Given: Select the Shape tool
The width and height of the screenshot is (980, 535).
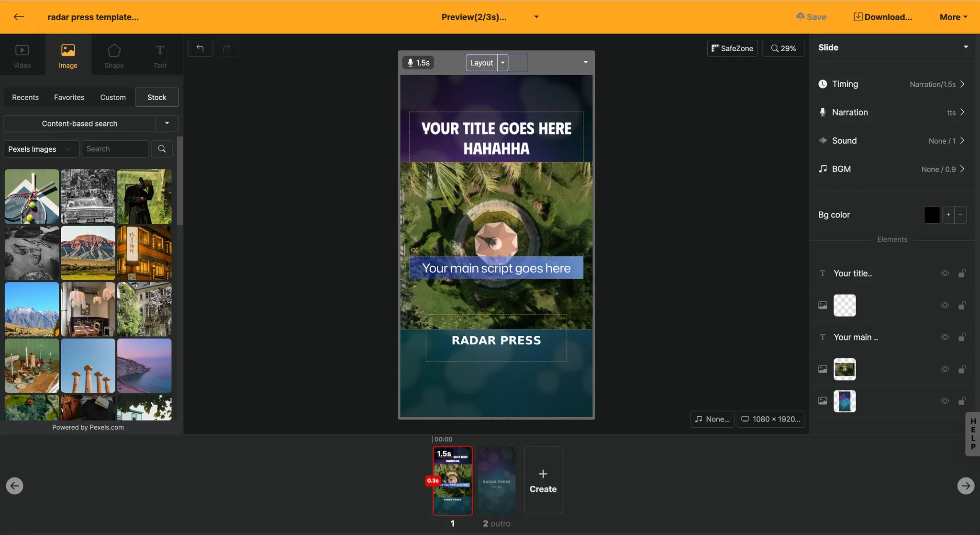Looking at the screenshot, I should (114, 55).
